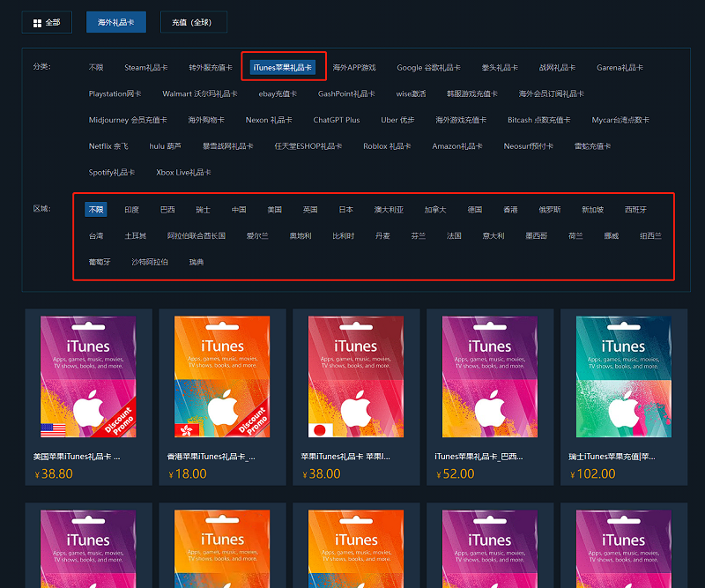Select the 中国 region
This screenshot has height=588, width=705.
tap(239, 210)
